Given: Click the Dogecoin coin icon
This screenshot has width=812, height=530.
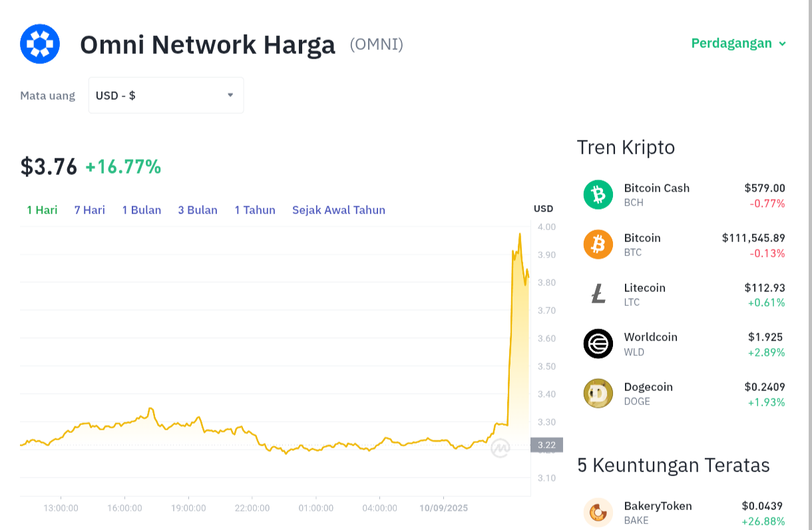Looking at the screenshot, I should (x=598, y=393).
